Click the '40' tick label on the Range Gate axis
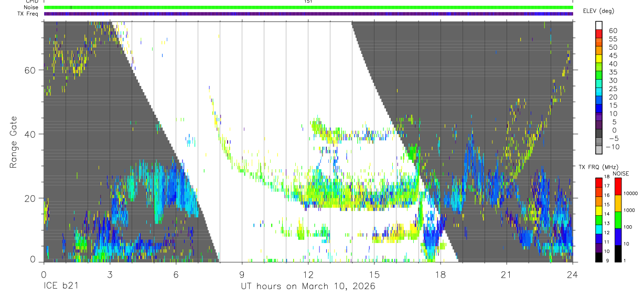644x297 pixels. 31,134
